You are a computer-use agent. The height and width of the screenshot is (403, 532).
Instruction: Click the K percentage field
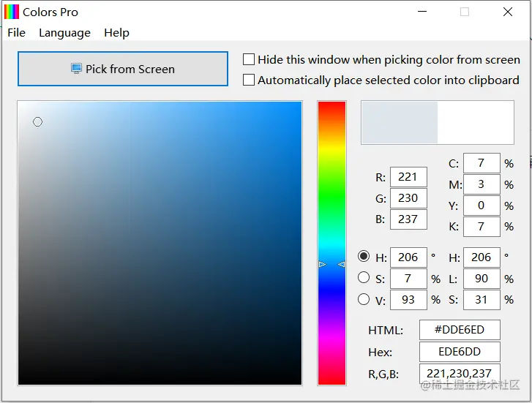482,226
